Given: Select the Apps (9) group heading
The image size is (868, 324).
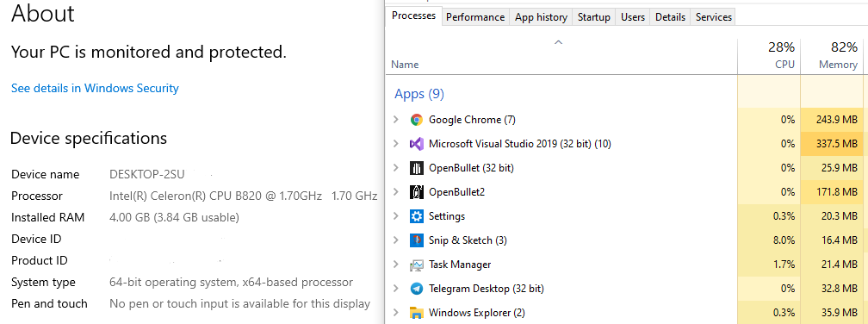Looking at the screenshot, I should point(419,94).
